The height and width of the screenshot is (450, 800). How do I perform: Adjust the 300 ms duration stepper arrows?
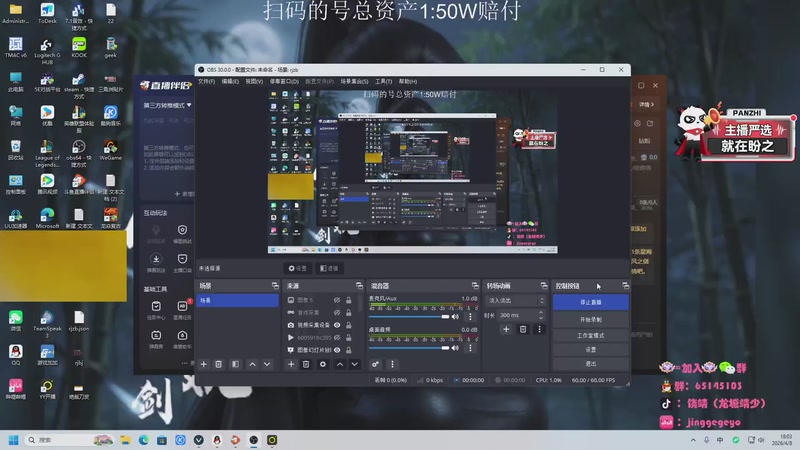(541, 315)
